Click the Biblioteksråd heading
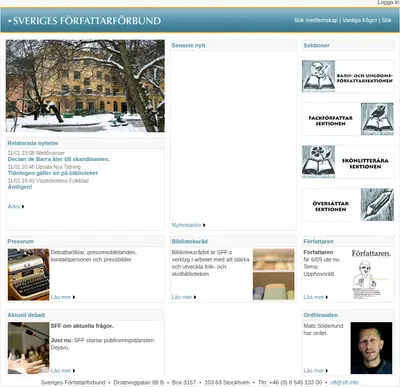This screenshot has width=400, height=387. 190,241
